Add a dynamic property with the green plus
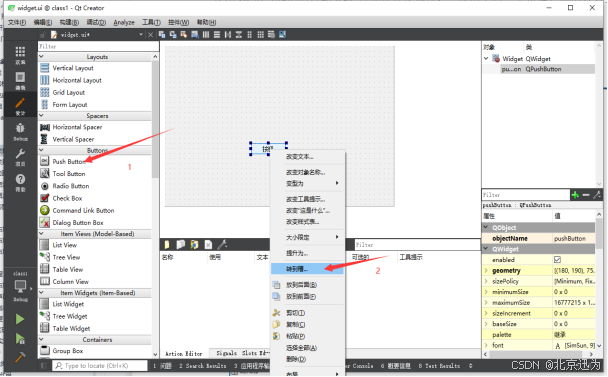The width and height of the screenshot is (608, 377). tap(575, 195)
